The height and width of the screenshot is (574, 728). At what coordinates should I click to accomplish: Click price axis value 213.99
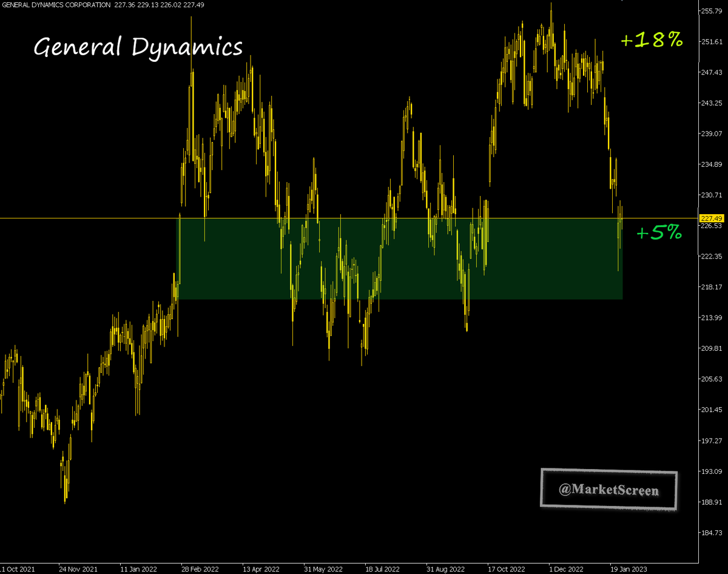point(712,318)
